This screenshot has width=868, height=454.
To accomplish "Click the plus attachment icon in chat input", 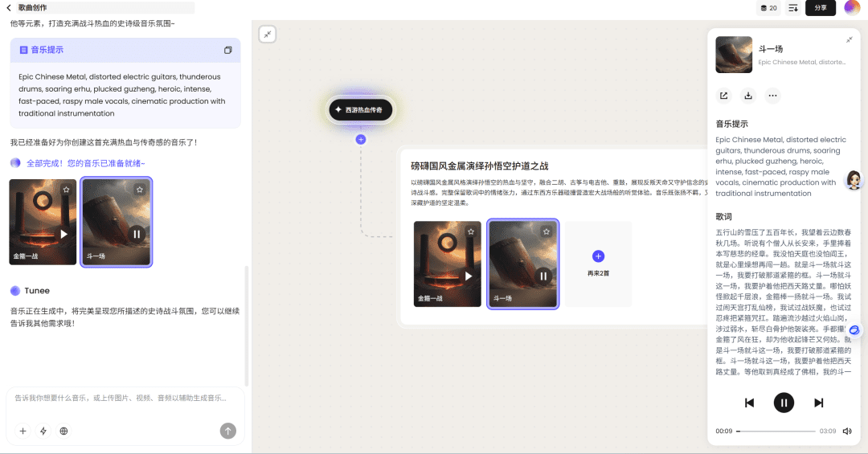I will [x=23, y=431].
